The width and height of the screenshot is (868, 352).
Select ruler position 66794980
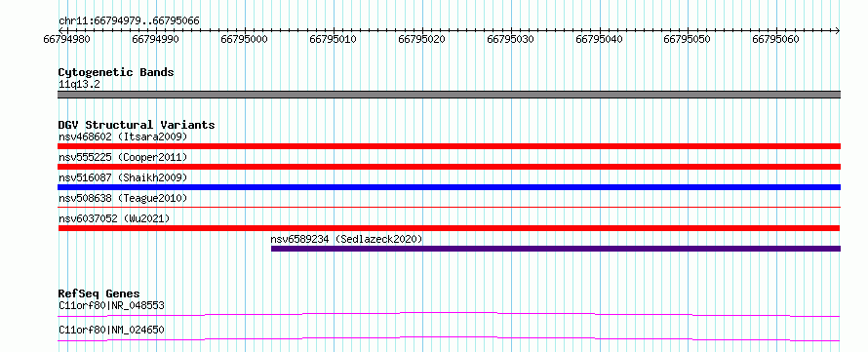click(x=66, y=39)
